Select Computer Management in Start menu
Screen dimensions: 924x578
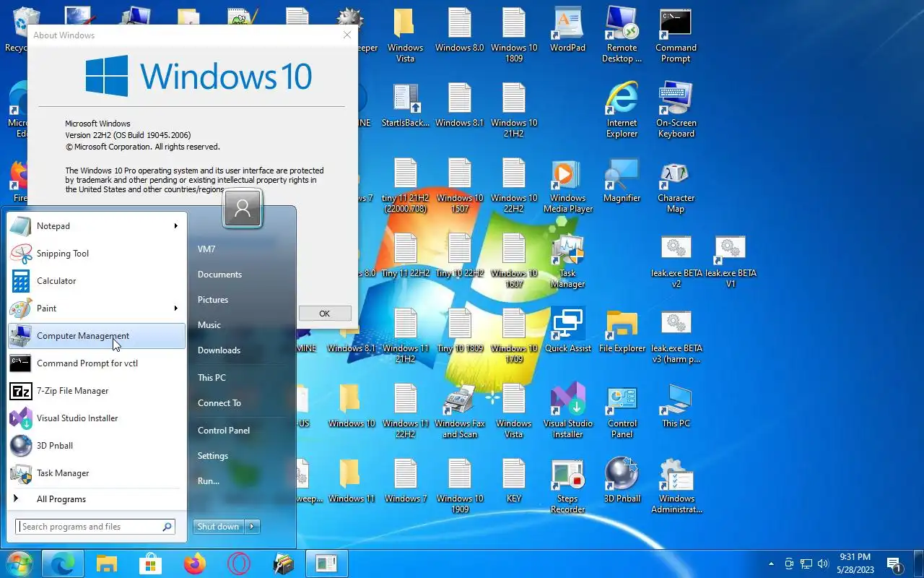(x=96, y=336)
